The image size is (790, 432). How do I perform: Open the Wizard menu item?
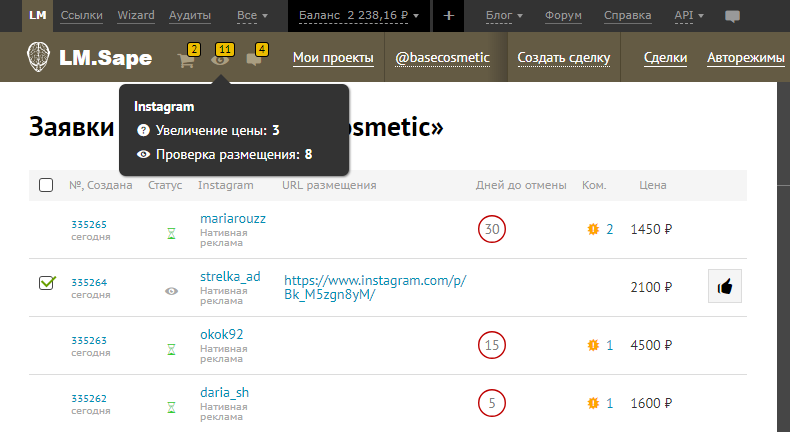136,16
